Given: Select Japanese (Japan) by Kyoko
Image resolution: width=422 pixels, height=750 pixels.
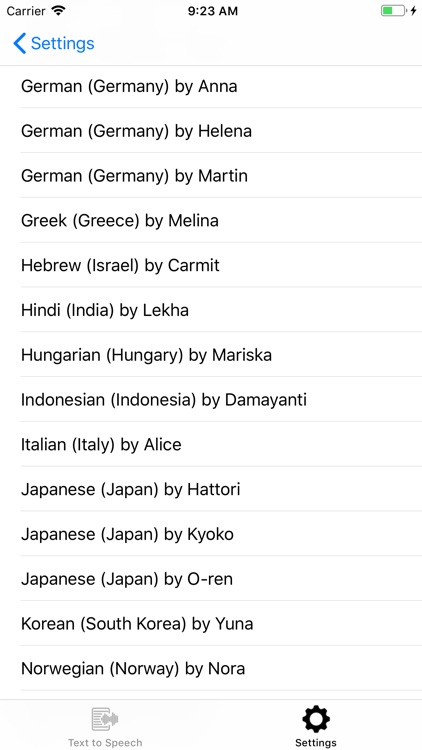Looking at the screenshot, I should (211, 534).
